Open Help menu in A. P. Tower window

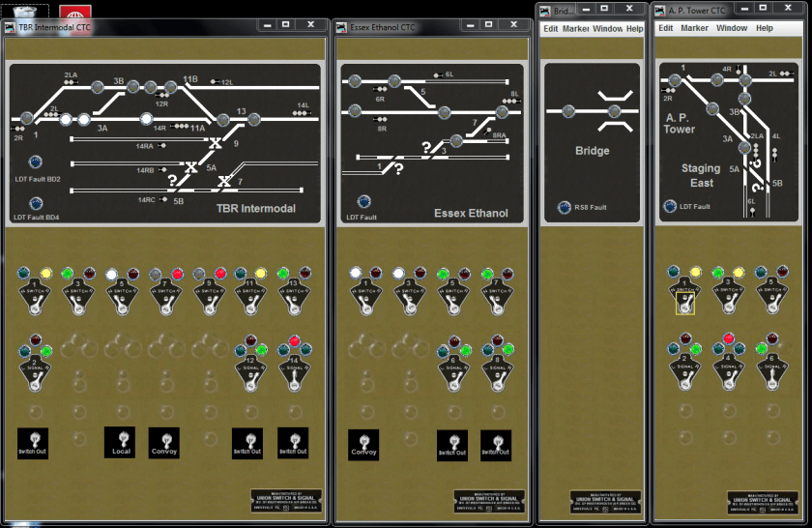(x=764, y=29)
